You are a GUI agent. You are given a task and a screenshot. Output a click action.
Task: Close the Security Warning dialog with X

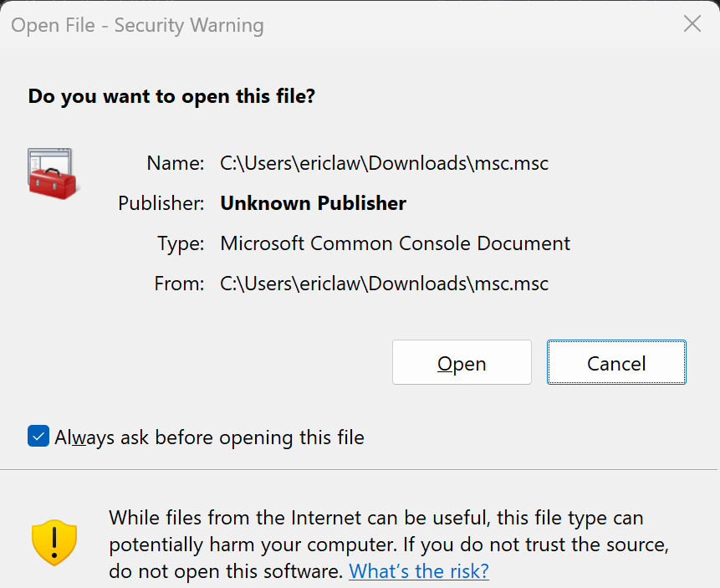coord(692,23)
